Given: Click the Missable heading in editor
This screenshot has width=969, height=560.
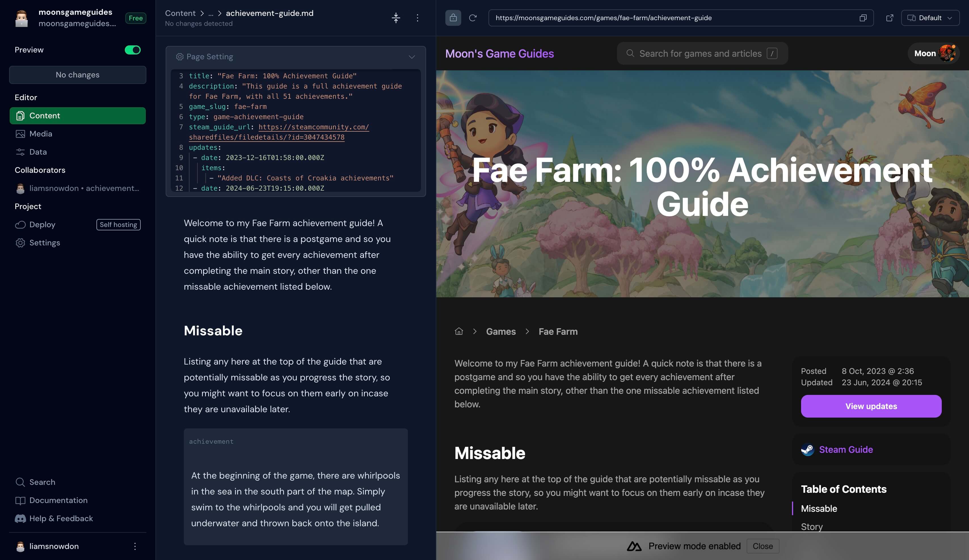Looking at the screenshot, I should click(x=213, y=331).
